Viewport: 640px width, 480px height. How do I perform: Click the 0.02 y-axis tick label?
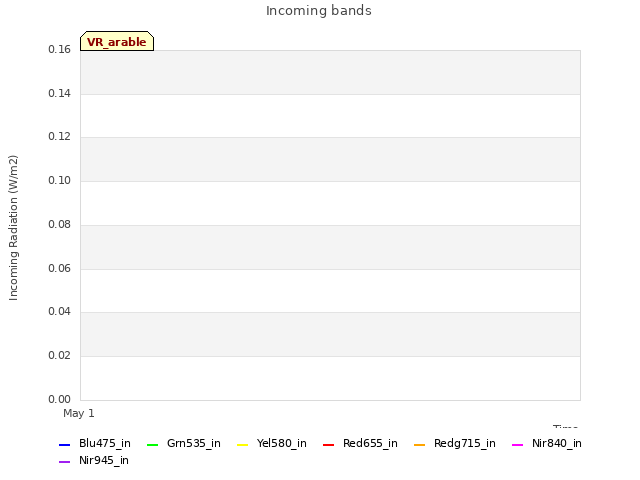tap(60, 356)
